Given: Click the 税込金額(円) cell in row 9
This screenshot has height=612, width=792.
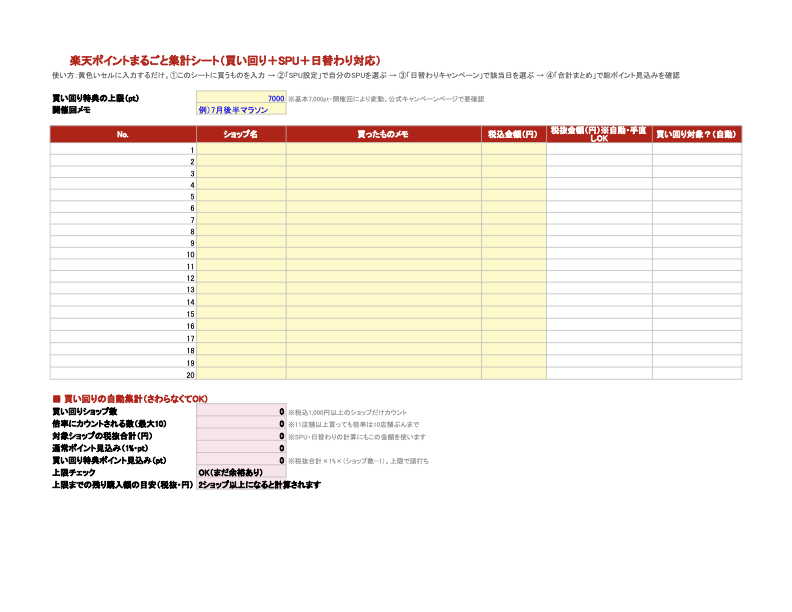Looking at the screenshot, I should click(x=514, y=242).
